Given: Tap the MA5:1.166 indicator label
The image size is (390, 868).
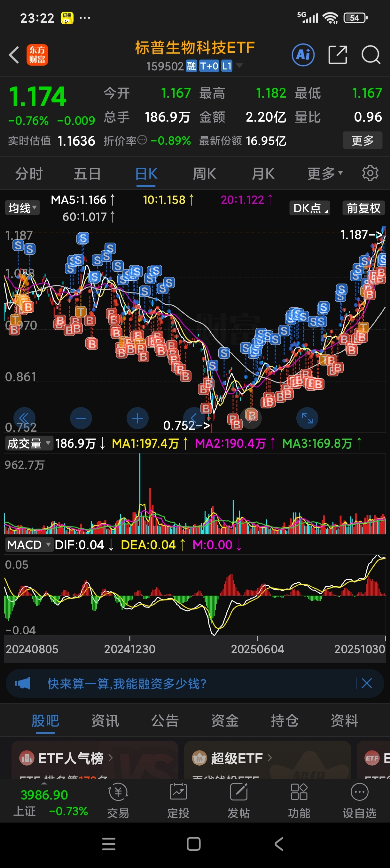Looking at the screenshot, I should [83, 200].
